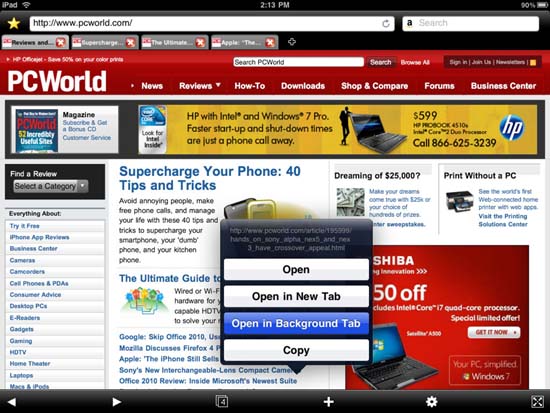Tap the yellow star bookmarks icon

[14, 23]
